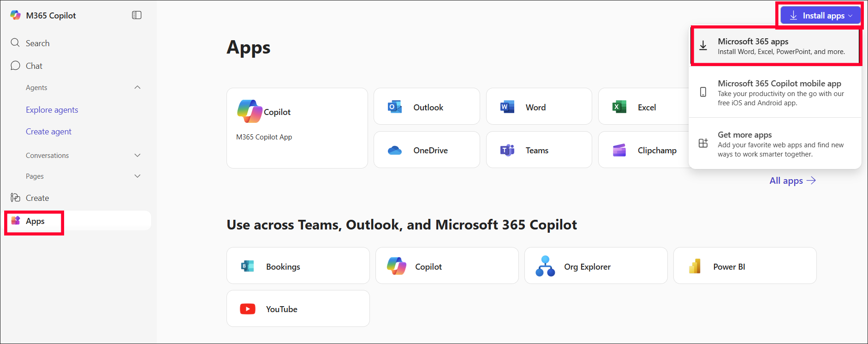
Task: Open the All apps link
Action: point(792,181)
